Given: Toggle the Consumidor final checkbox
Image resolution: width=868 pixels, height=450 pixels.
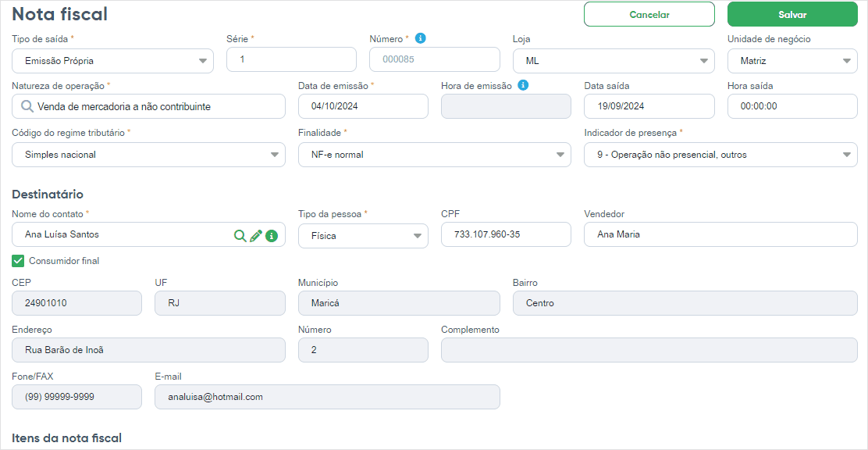Looking at the screenshot, I should pyautogui.click(x=18, y=260).
